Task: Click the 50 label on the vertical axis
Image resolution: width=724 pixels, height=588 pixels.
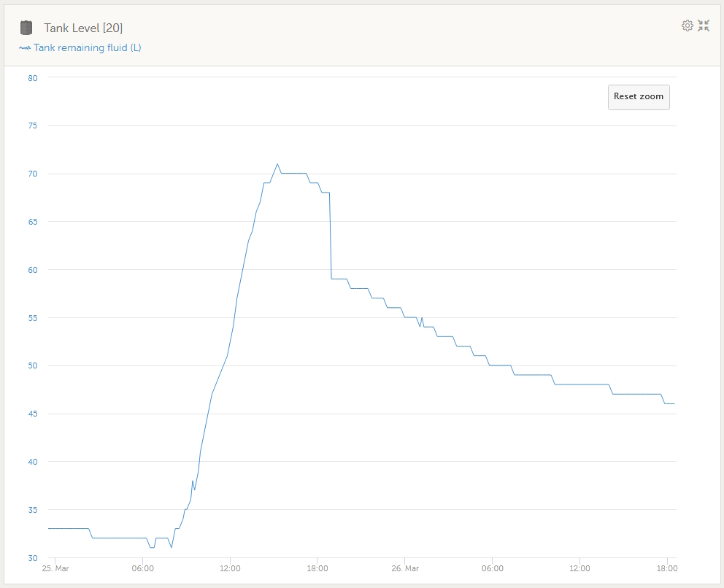Action: (32, 365)
